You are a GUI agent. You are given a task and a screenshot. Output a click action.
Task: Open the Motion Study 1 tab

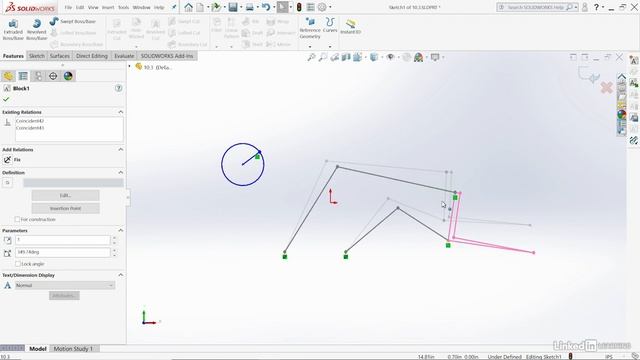tap(73, 349)
